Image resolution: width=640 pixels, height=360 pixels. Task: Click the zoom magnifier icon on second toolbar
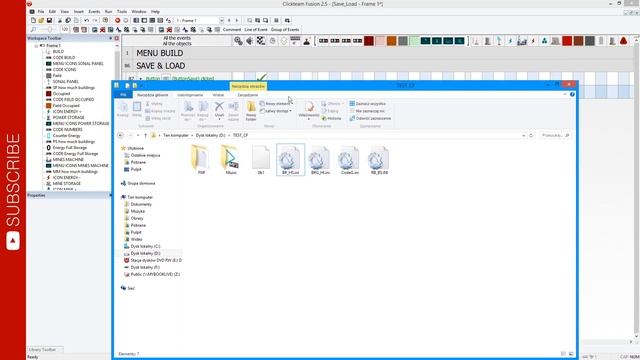click(x=33, y=30)
